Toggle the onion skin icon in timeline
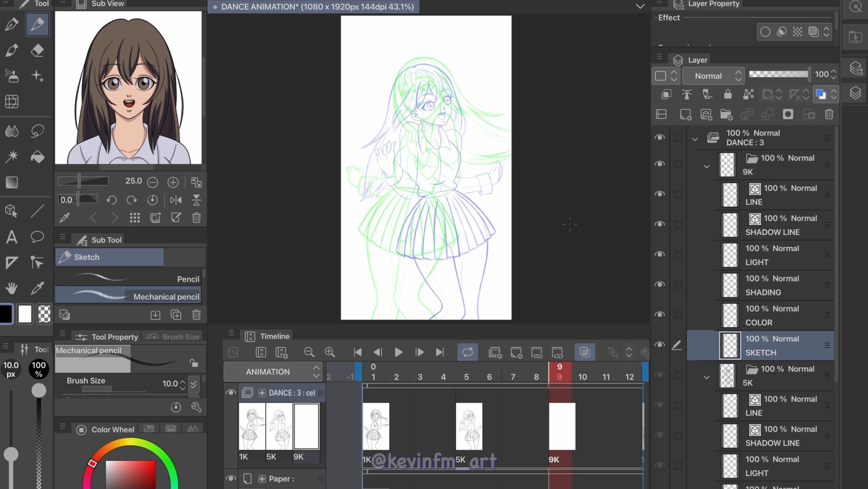The height and width of the screenshot is (489, 868). point(584,352)
